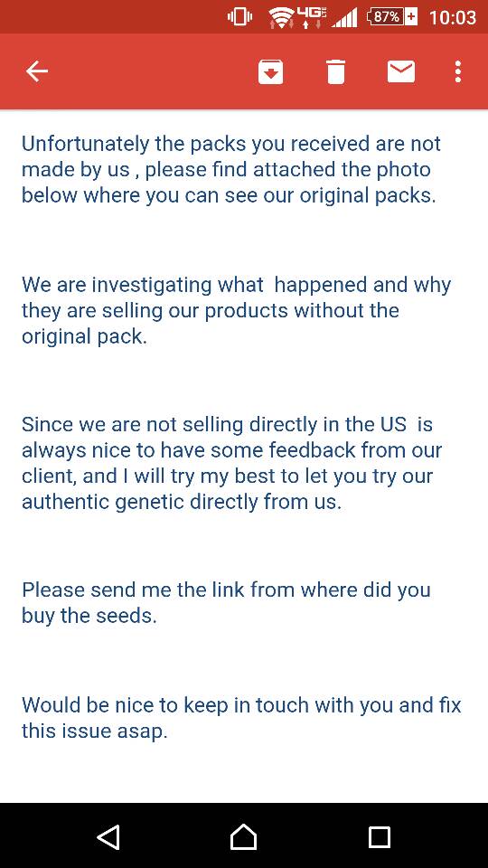This screenshot has height=868, width=488.
Task: Tap the battery 87% indicator
Action: coord(392,16)
